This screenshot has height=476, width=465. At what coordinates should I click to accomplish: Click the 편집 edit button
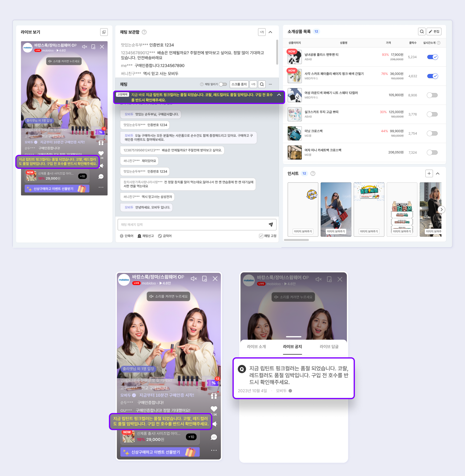click(x=434, y=32)
